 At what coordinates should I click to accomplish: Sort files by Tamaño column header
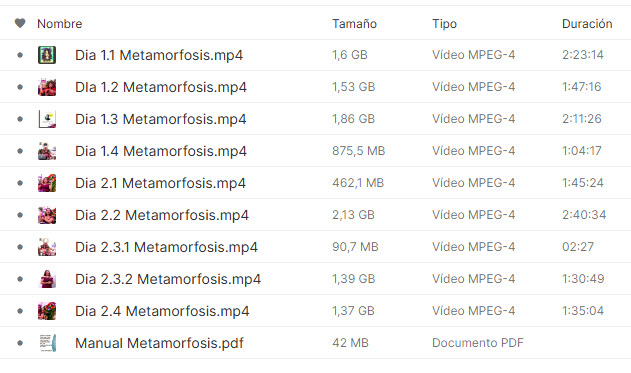354,24
